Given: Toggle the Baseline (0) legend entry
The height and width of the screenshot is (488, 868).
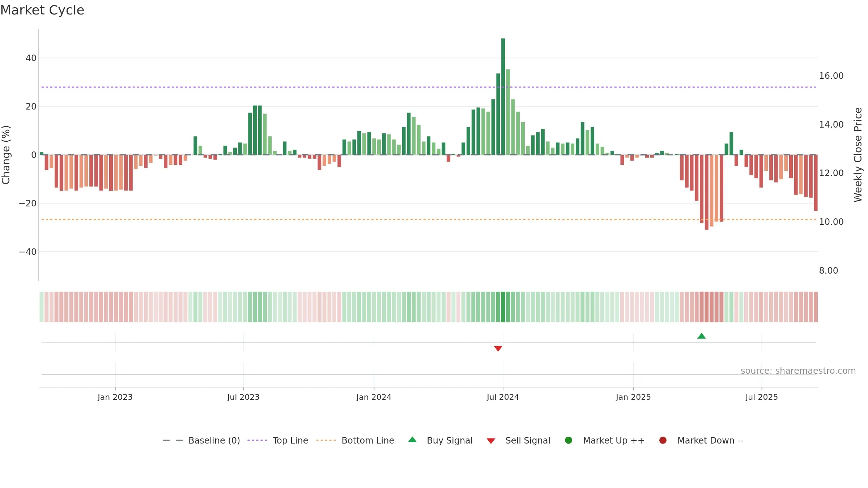Looking at the screenshot, I should click(201, 440).
